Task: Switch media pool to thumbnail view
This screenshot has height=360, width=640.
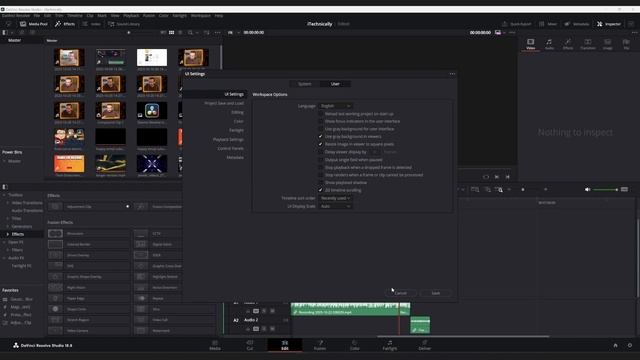Action: (x=171, y=33)
